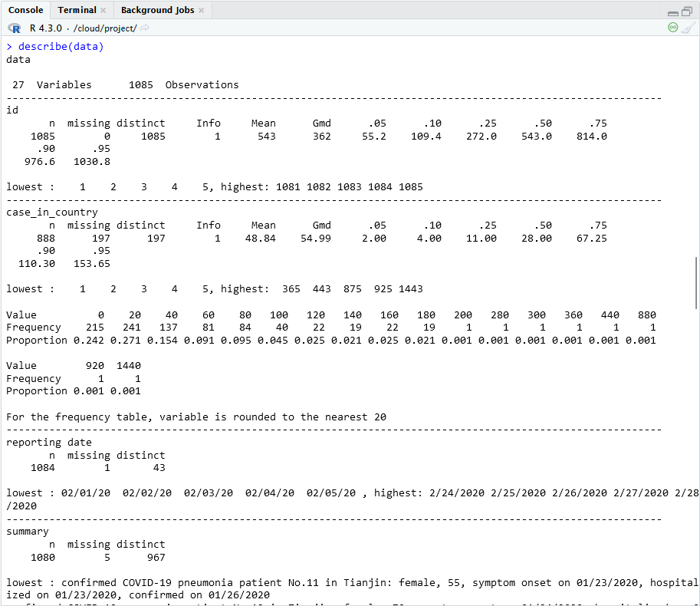Click the id variable header text
Viewport: 700px width, 606px height.
click(13, 110)
